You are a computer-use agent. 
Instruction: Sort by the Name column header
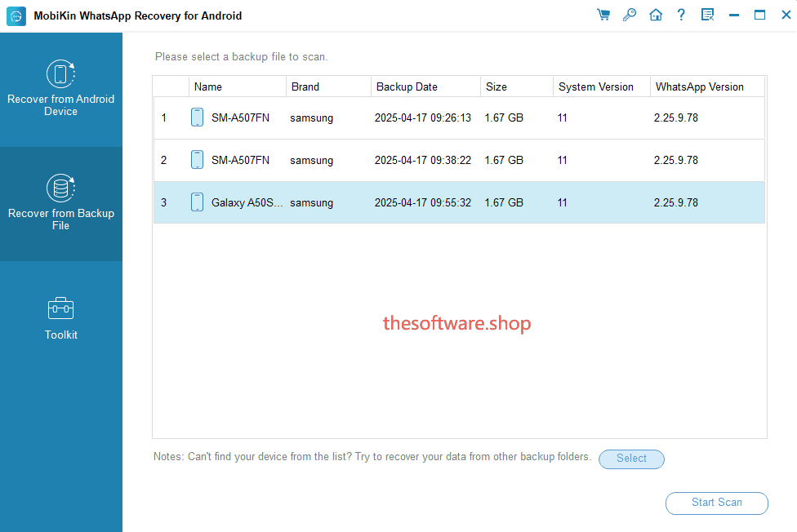[238, 86]
